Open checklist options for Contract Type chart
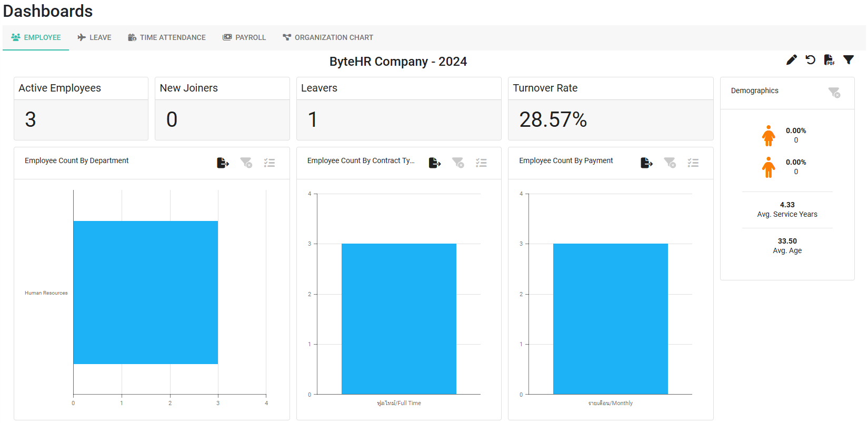Viewport: 868px width, 423px height. [x=481, y=163]
